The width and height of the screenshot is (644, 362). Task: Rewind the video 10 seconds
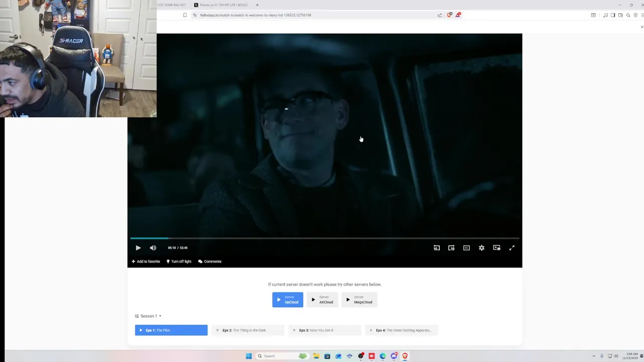[x=437, y=248]
